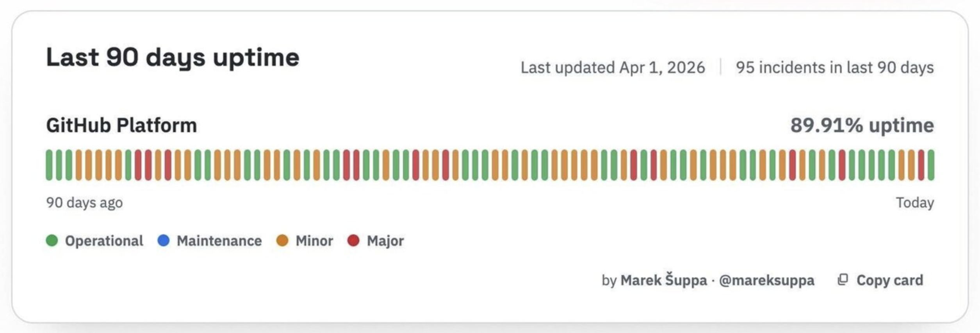Click the Minor legend label
This screenshot has height=333, width=980.
click(x=314, y=241)
